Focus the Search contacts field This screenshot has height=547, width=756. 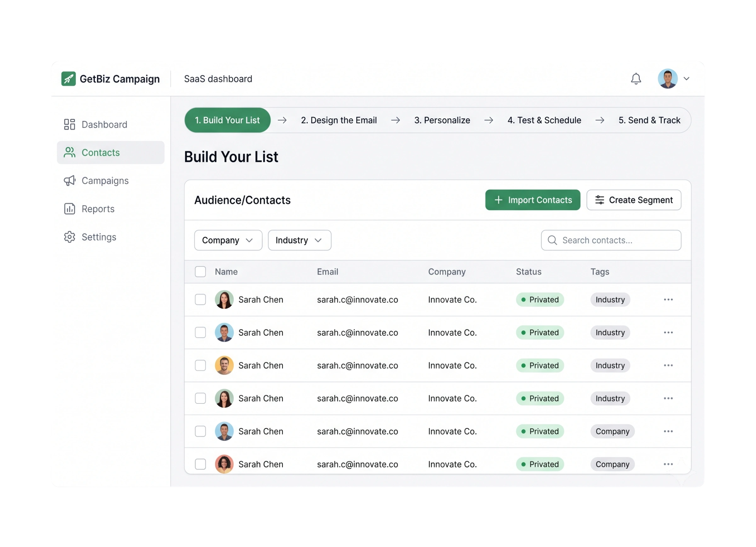click(x=611, y=240)
